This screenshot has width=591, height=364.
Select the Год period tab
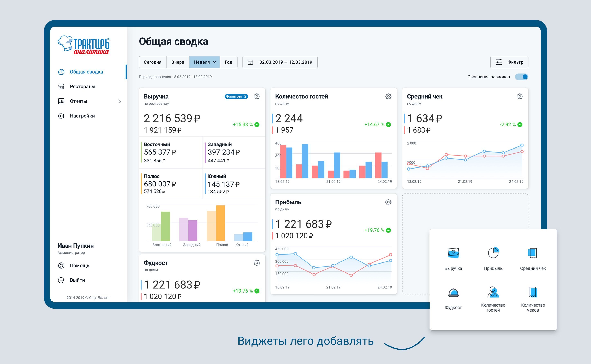click(x=228, y=62)
